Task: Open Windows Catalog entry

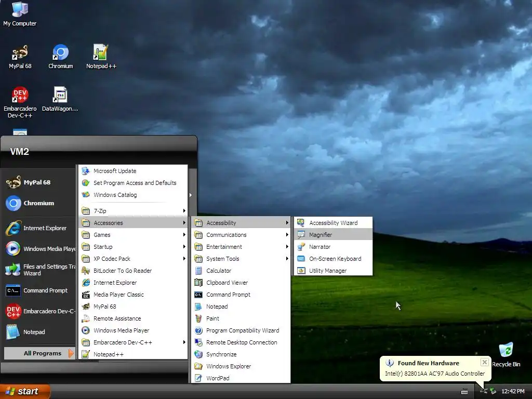Action: click(x=133, y=195)
